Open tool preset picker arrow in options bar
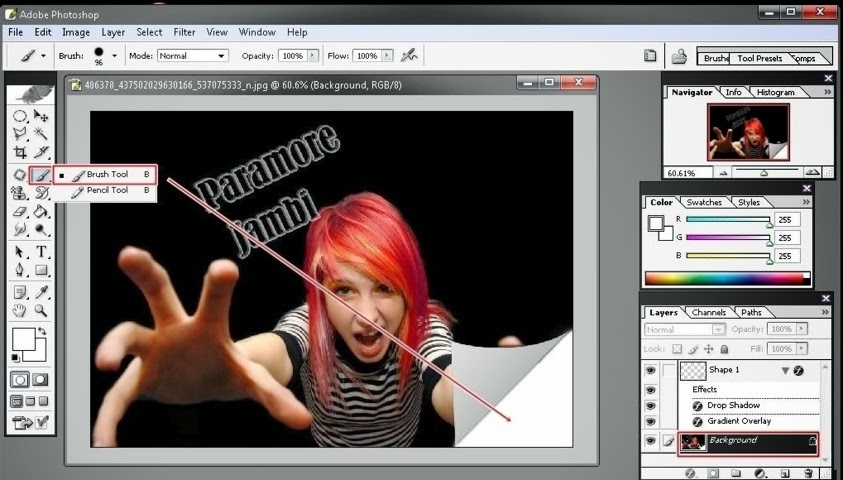This screenshot has width=843, height=480. (x=44, y=55)
